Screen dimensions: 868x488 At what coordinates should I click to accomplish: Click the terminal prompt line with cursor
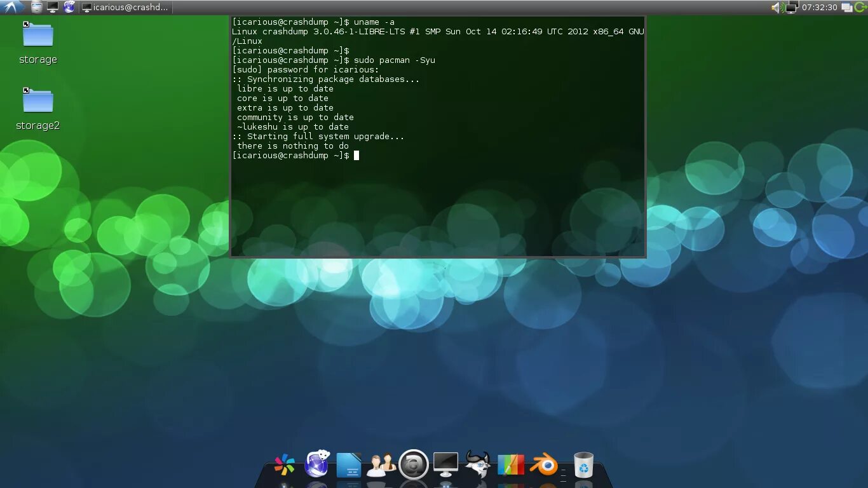[x=295, y=155]
